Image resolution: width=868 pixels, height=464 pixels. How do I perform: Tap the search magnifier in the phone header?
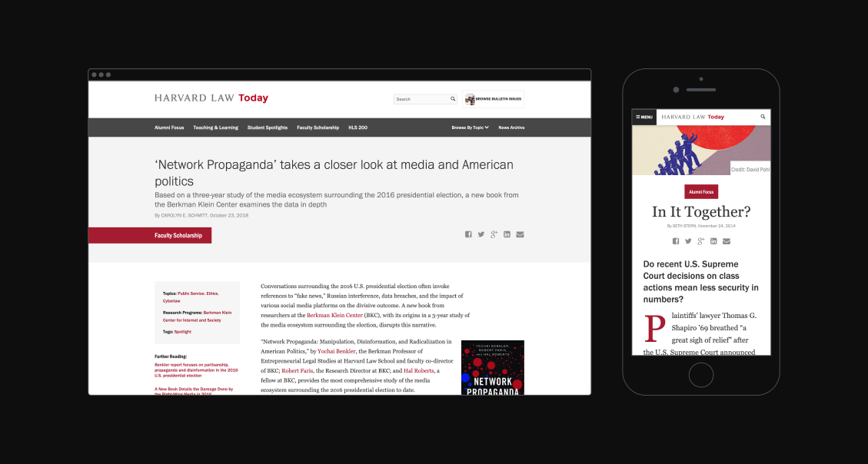[763, 117]
